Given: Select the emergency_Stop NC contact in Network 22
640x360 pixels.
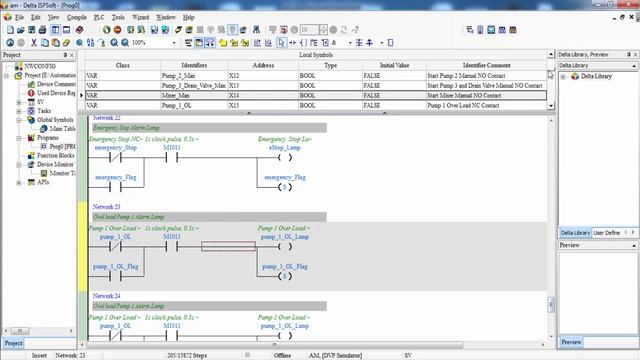Looking at the screenshot, I should click(x=116, y=158).
